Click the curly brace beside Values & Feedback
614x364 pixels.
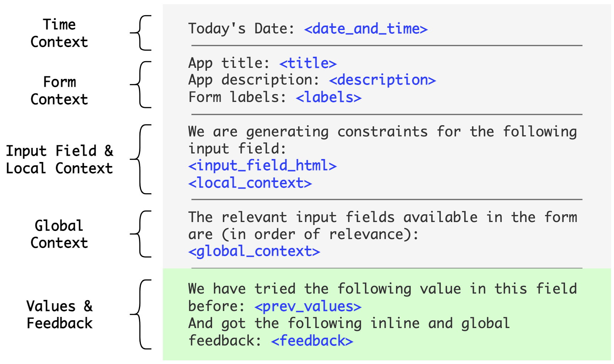click(x=141, y=314)
